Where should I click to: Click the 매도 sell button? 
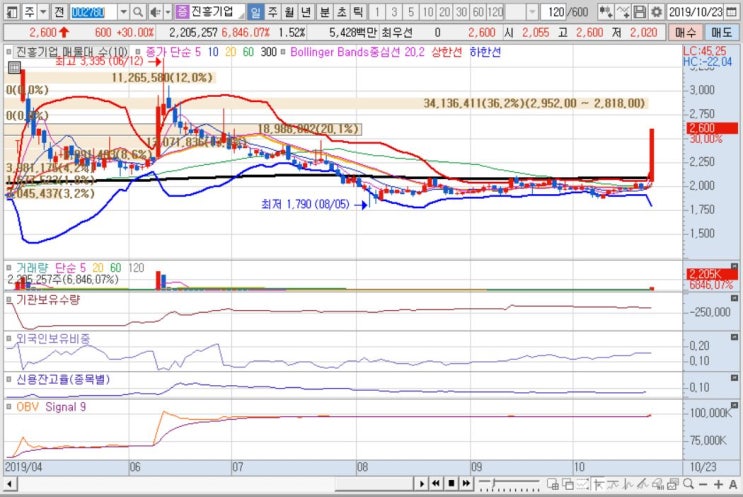coord(721,32)
